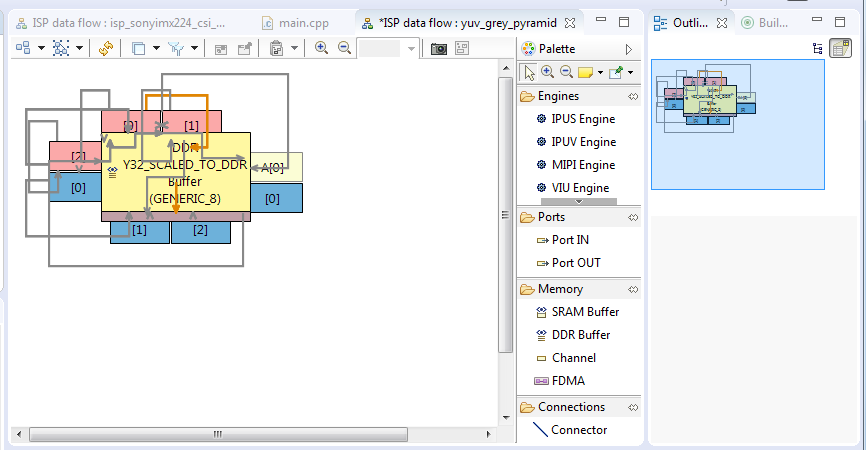Choose the yellow note tool in the palette

coord(585,72)
